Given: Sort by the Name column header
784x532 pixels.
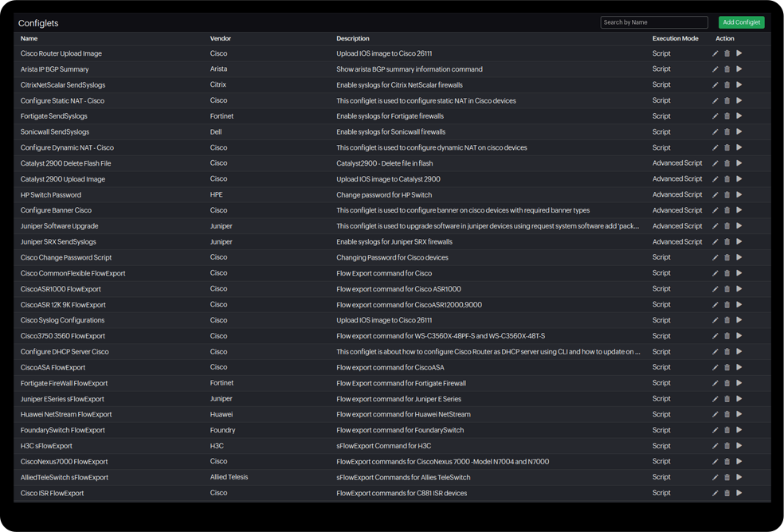Looking at the screenshot, I should [x=29, y=38].
